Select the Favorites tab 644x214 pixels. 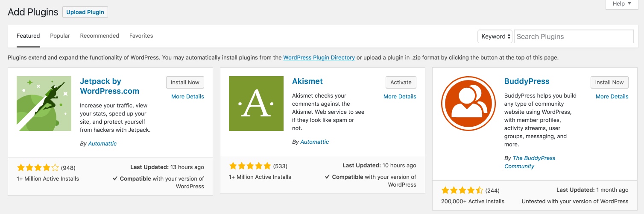141,36
